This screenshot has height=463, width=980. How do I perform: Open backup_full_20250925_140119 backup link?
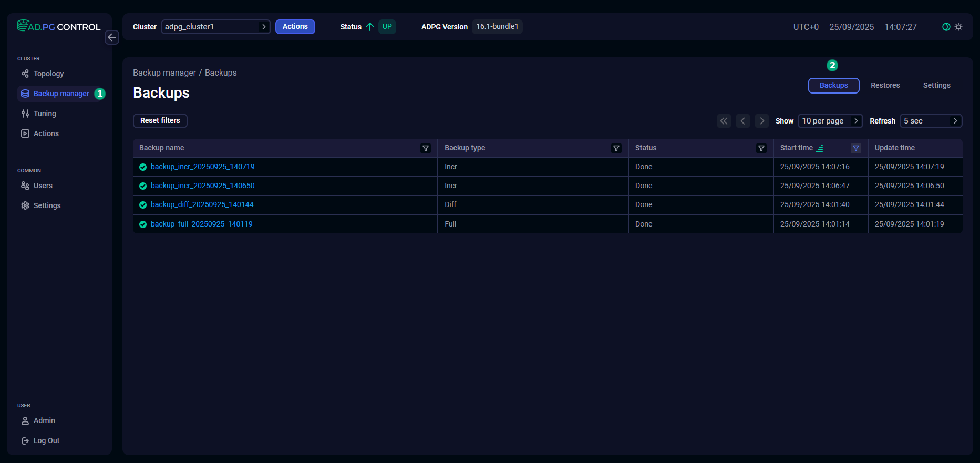(x=201, y=224)
